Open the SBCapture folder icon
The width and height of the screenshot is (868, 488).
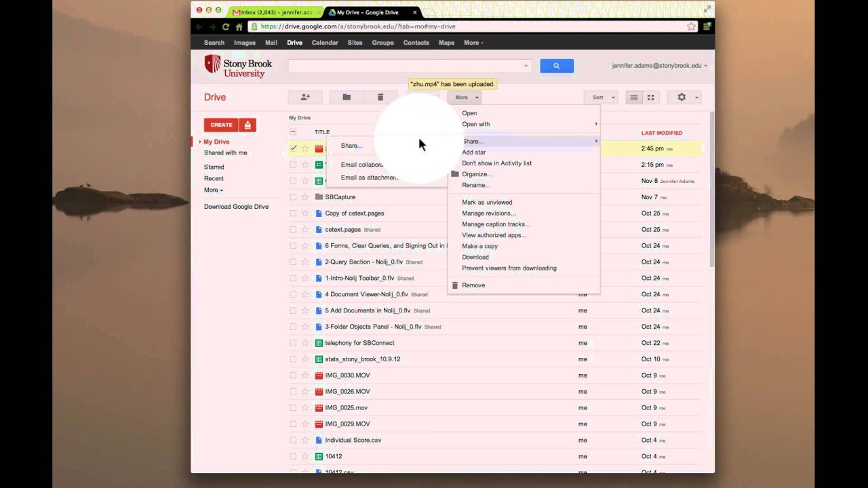click(x=319, y=197)
